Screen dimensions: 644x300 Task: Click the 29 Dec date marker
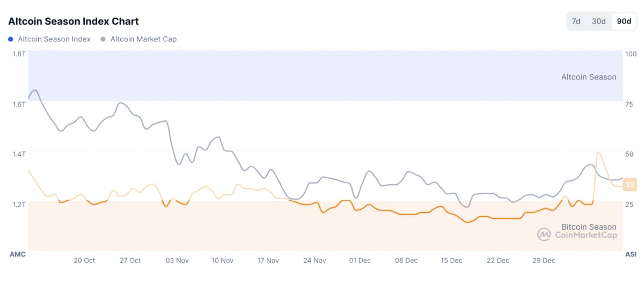tap(544, 260)
